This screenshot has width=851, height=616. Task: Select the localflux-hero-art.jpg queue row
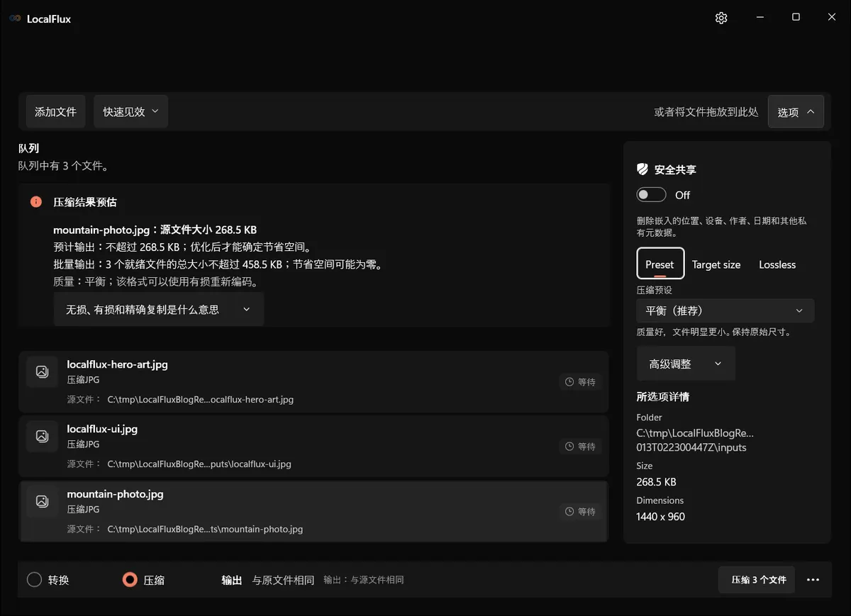313,381
